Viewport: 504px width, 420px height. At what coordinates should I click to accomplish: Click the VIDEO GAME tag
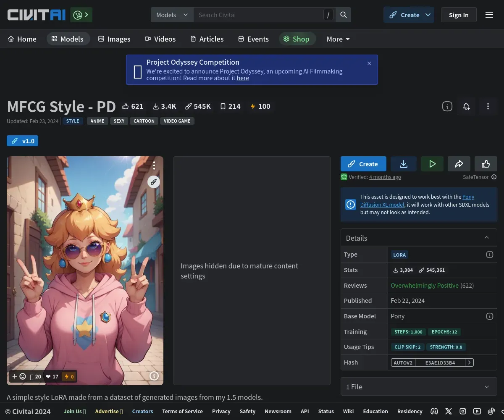tap(177, 121)
